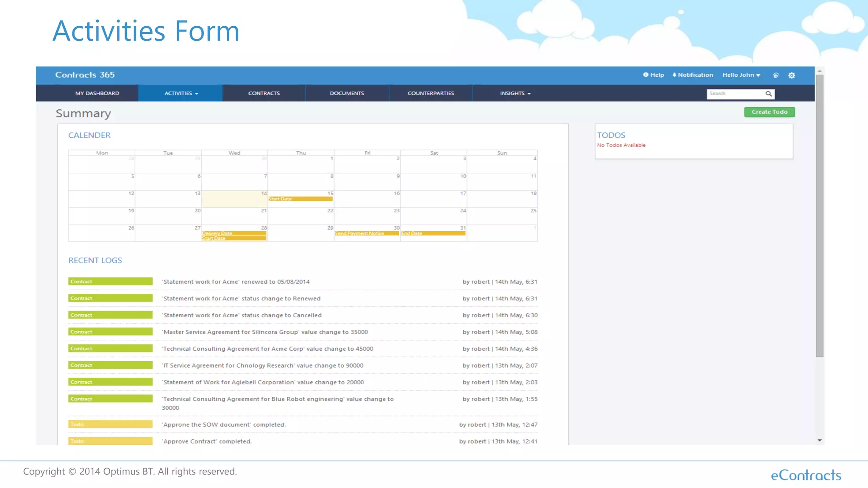868x488 pixels.
Task: Open the End Date event on 31st
Action: pos(433,233)
